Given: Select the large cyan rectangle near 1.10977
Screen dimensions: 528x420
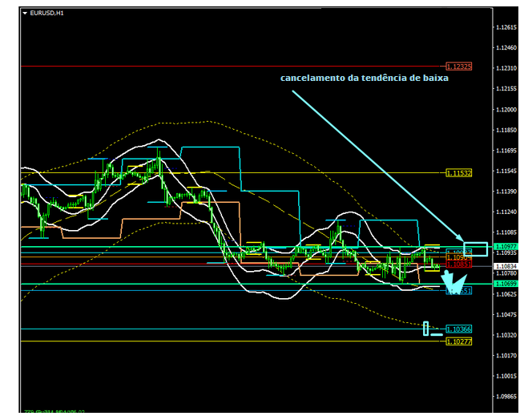Looking at the screenshot, I should coord(475,248).
